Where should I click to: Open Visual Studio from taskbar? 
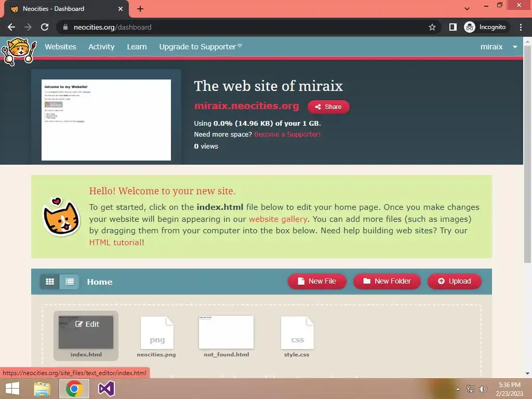point(106,389)
